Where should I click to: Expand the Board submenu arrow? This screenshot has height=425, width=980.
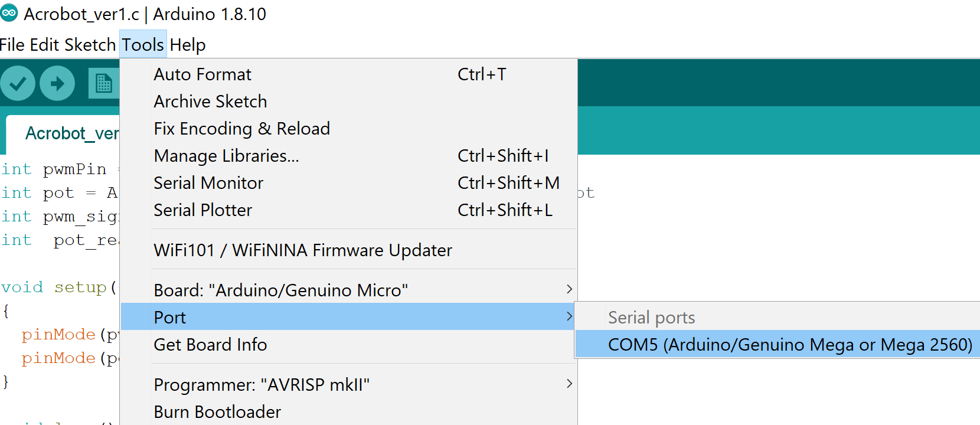point(569,289)
